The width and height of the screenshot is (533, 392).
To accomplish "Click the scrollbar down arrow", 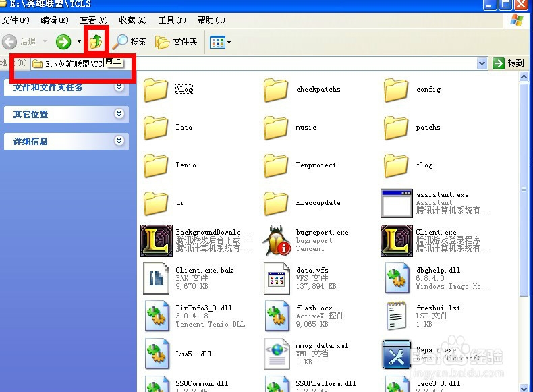I will 524,387.
